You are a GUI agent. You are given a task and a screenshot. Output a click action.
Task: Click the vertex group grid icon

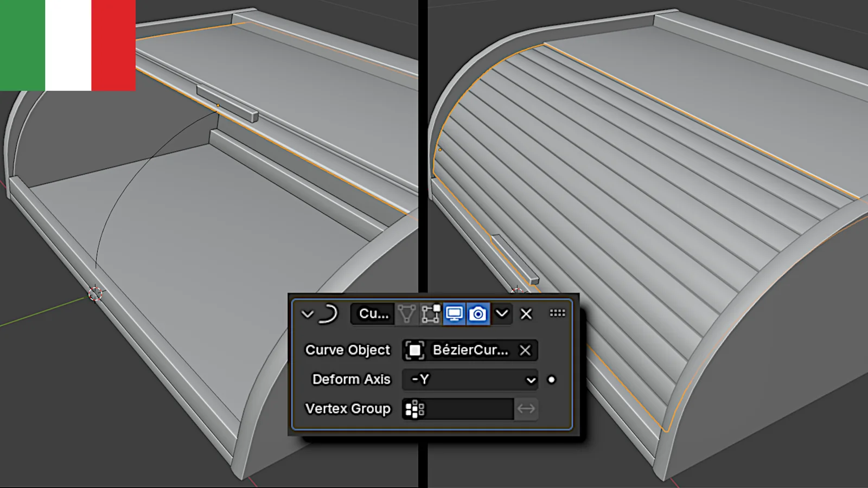point(415,409)
